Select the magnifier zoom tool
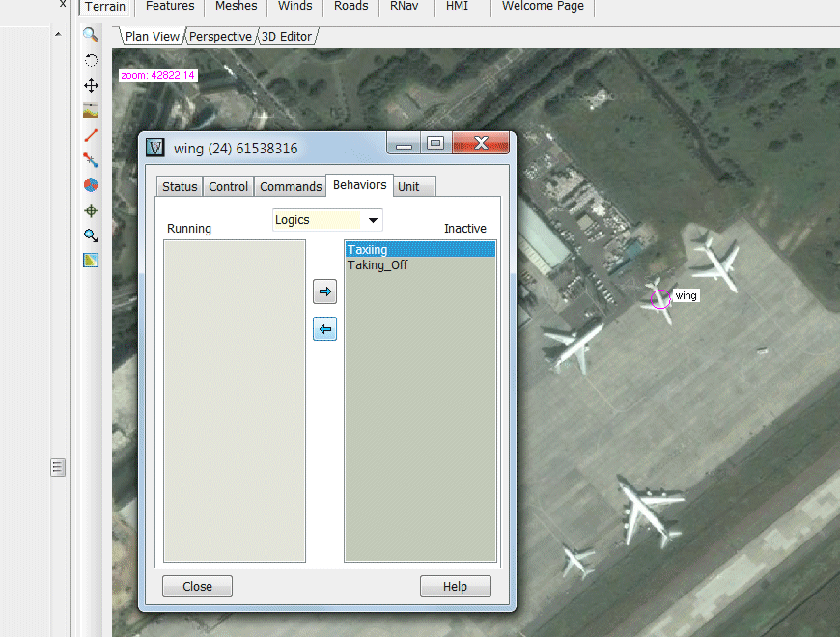The image size is (840, 637). (x=91, y=35)
